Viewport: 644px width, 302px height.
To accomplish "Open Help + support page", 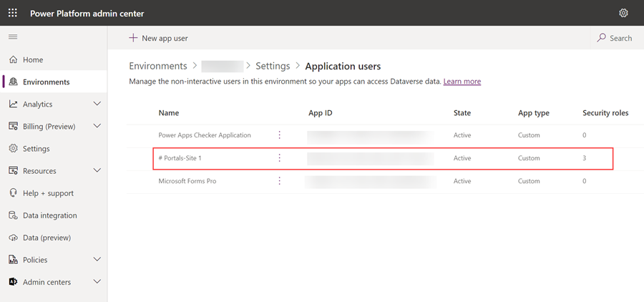I will click(48, 193).
